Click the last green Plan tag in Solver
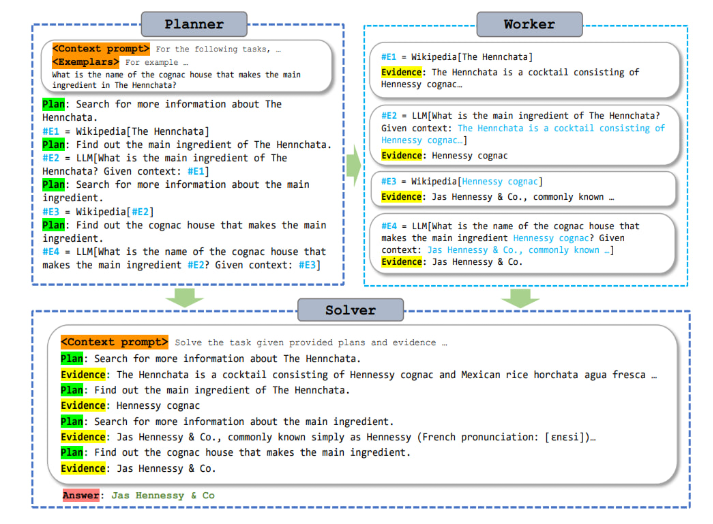Viewport: 713px width, 524px height. click(71, 453)
